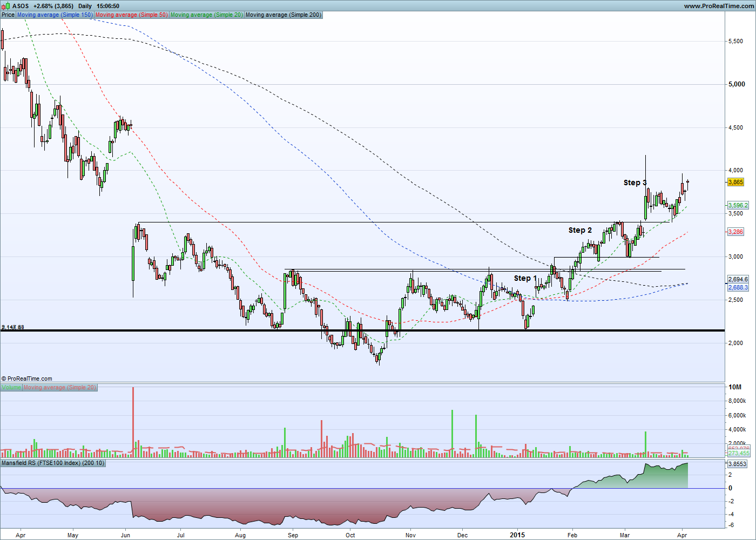Click the blue 2,688.3 moving average tag

(738, 287)
